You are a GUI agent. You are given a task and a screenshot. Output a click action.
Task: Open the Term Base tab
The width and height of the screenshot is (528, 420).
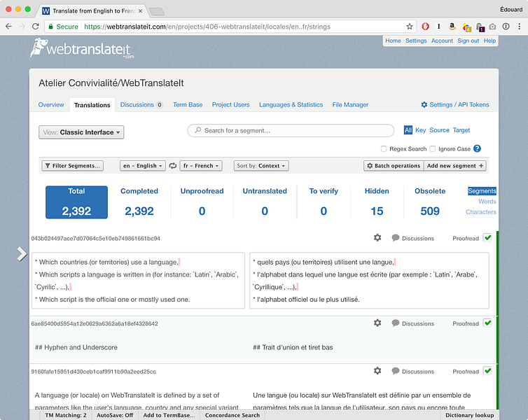coord(188,105)
